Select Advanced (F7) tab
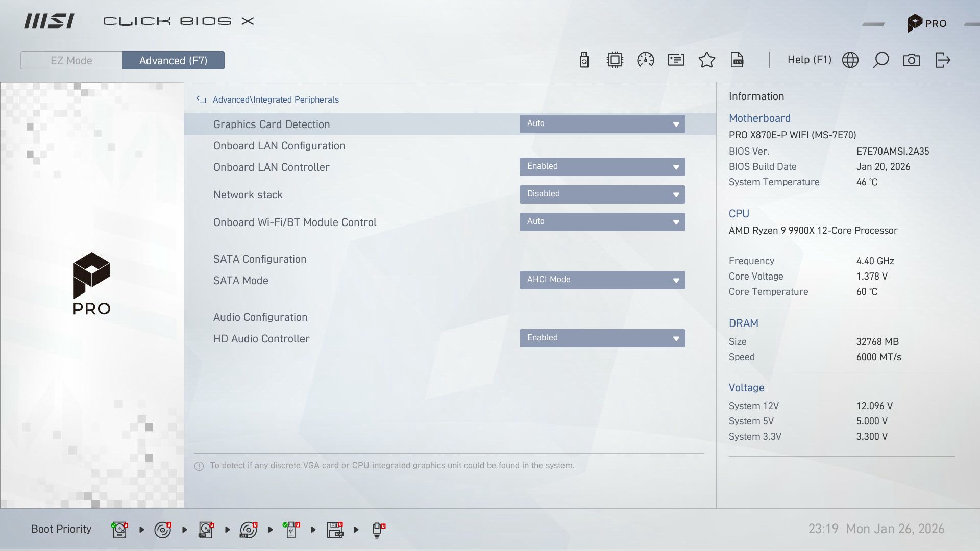This screenshot has width=980, height=551. 174,60
